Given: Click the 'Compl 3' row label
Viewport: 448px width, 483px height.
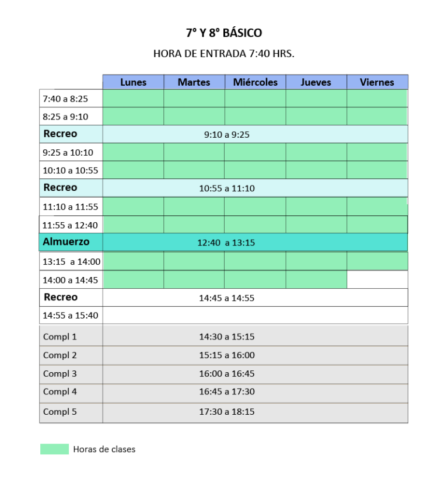Looking at the screenshot, I should 60,374.
